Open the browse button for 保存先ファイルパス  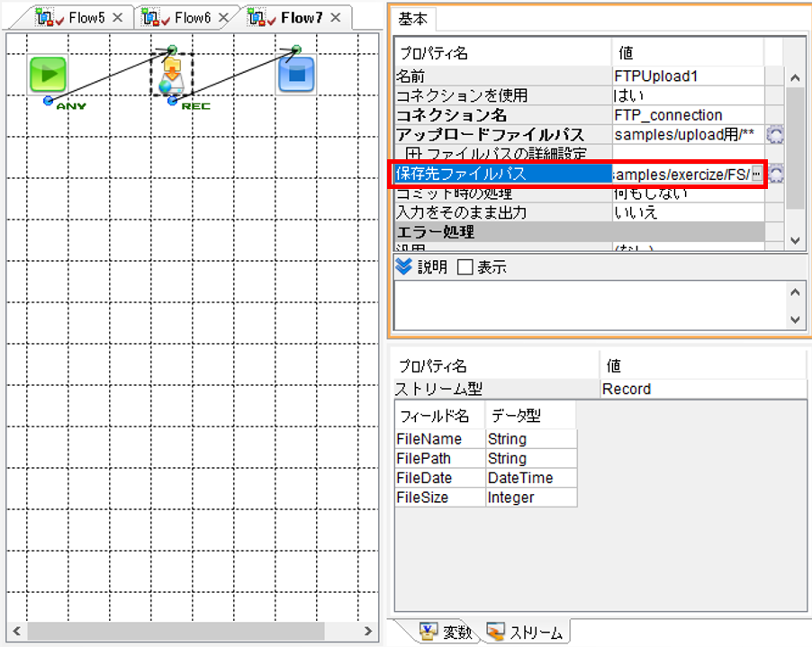756,174
